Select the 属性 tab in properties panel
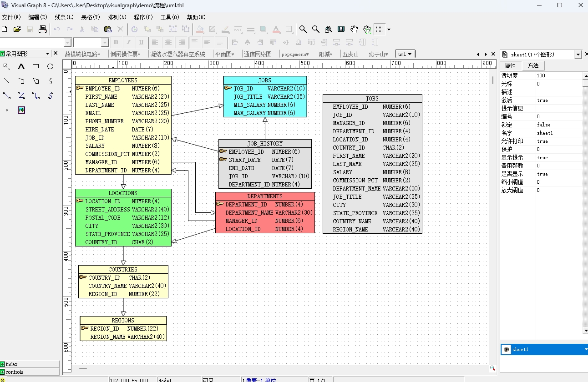 tap(511, 65)
